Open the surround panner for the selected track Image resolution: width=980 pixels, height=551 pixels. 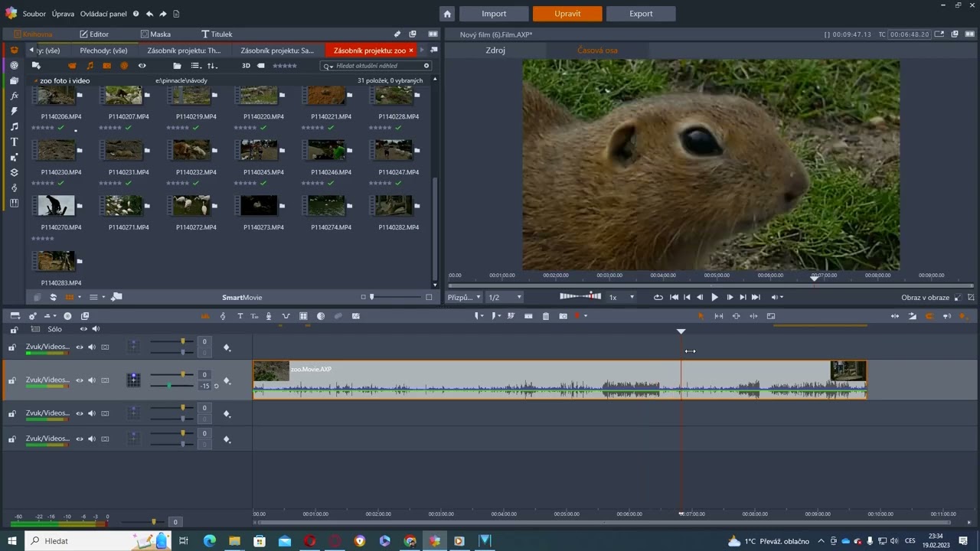click(x=134, y=380)
